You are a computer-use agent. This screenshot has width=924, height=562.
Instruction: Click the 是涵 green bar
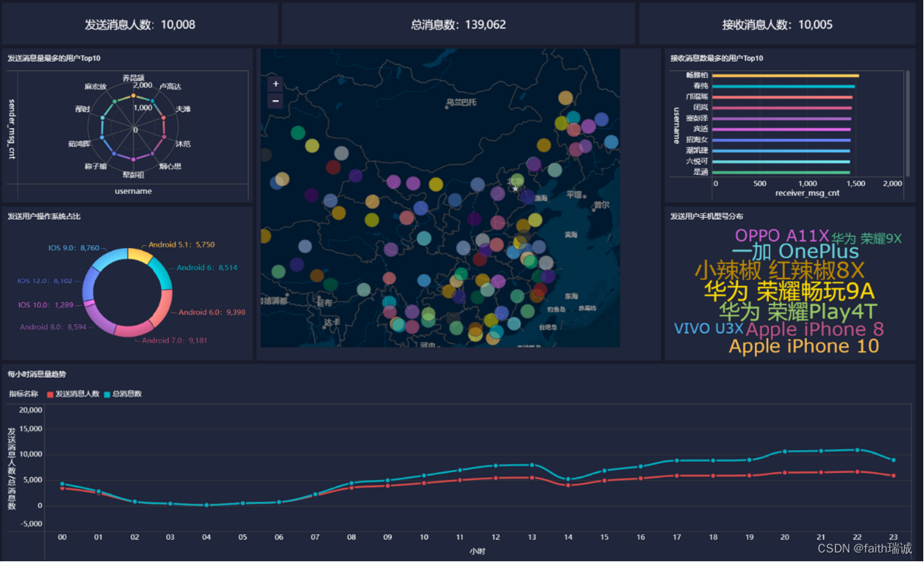coord(780,172)
